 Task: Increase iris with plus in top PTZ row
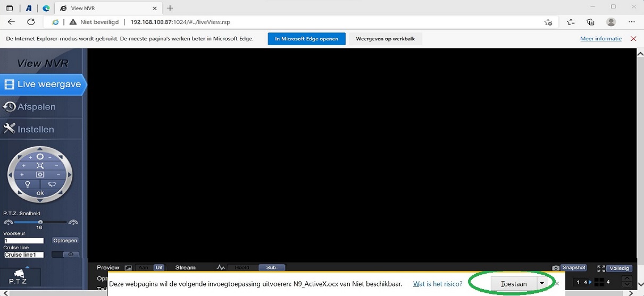click(30, 157)
